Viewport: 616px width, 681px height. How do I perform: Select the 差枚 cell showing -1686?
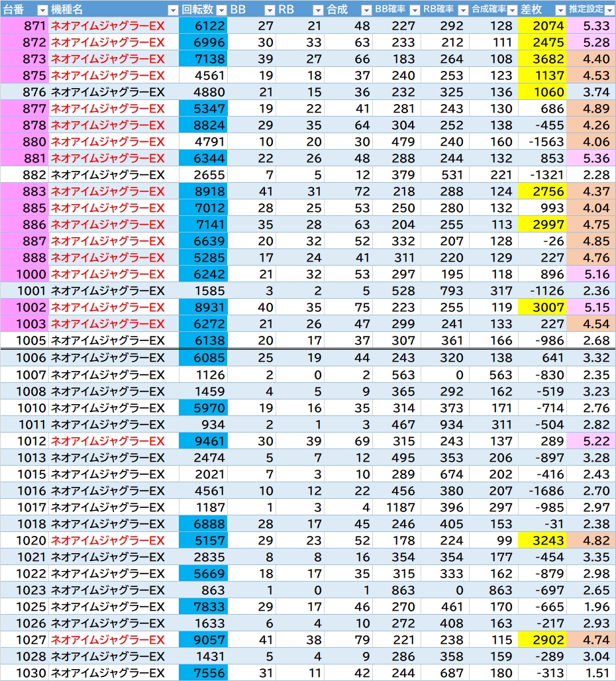click(543, 491)
